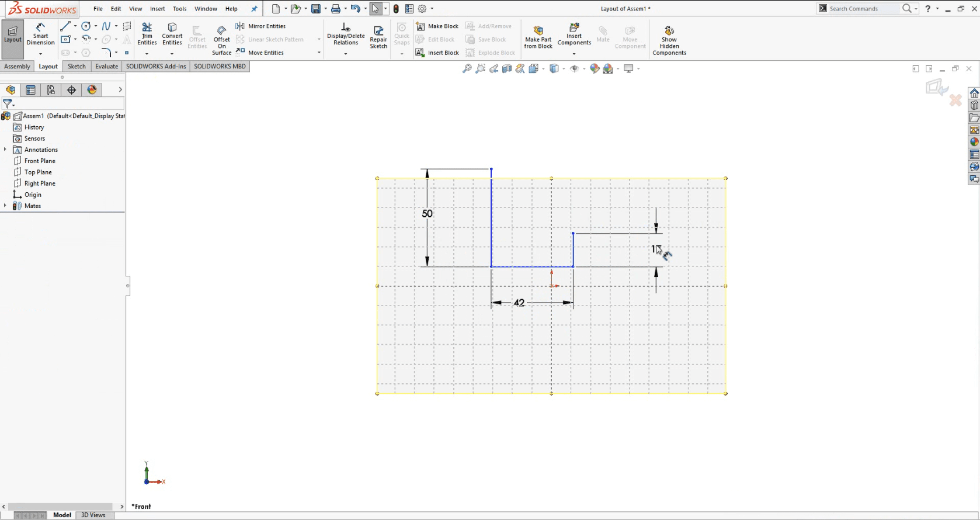Click Show Hidden Components
Screen dimensions: 980x520
pyautogui.click(x=669, y=40)
